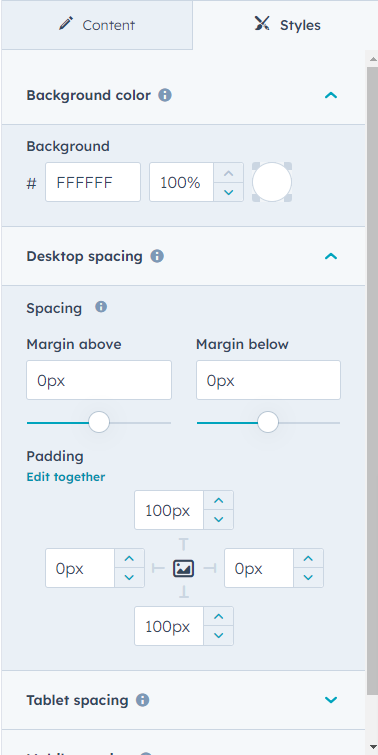Decrease right padding using down arrow
This screenshot has height=755, width=378.
[x=308, y=578]
